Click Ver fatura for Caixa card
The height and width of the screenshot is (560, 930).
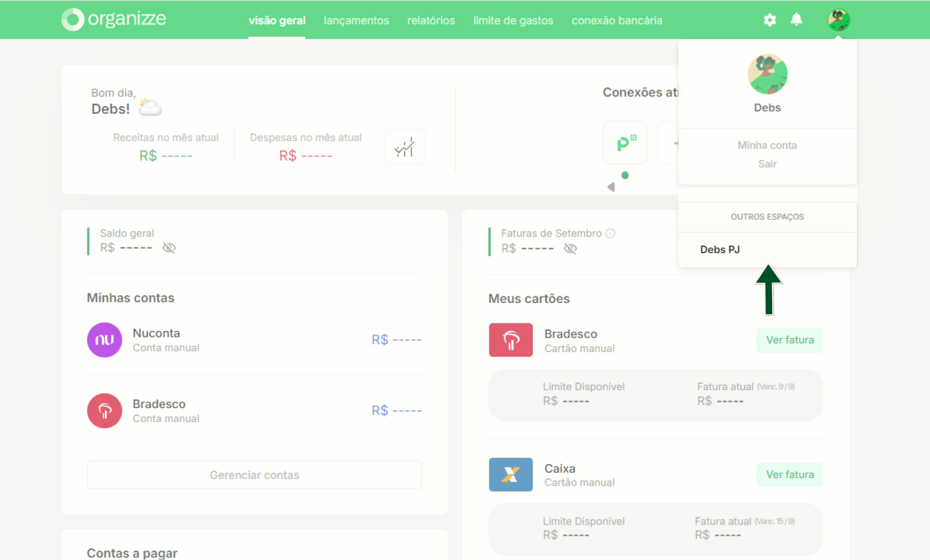[x=790, y=474]
